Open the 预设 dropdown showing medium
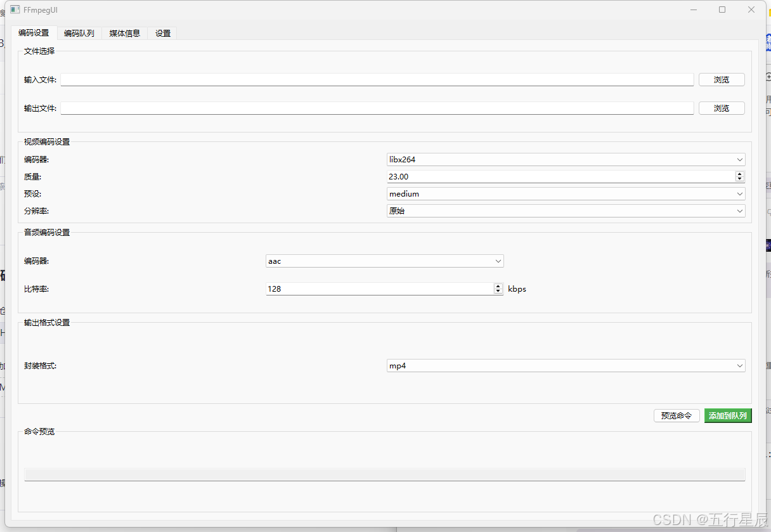The height and width of the screenshot is (532, 771). pyautogui.click(x=566, y=194)
